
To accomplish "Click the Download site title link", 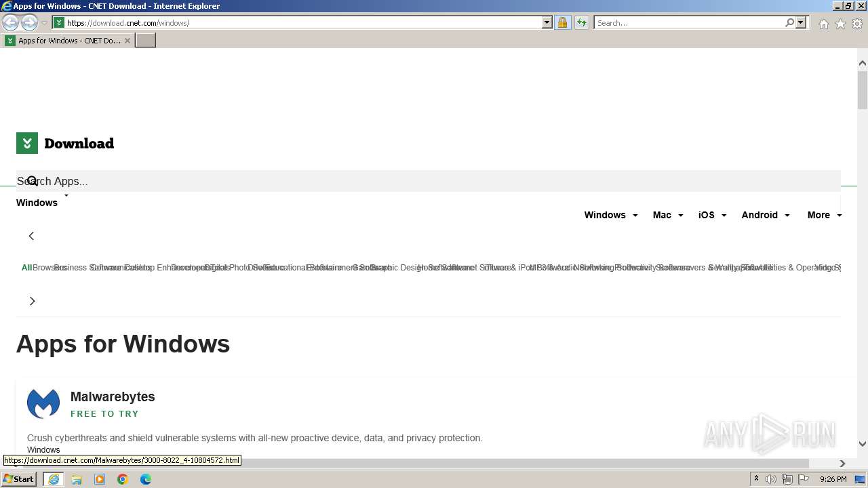I will point(79,143).
